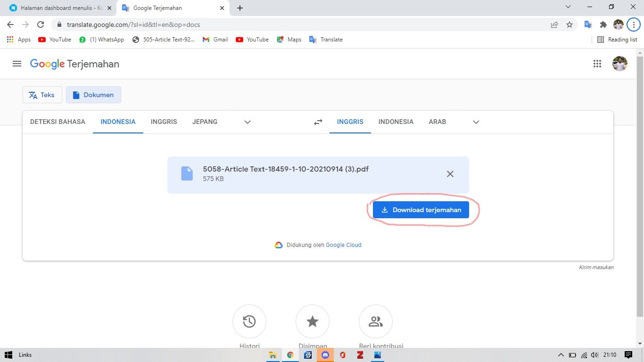Screen dimensions: 644x362
Task: Open the Chrome three-dot menu
Action: [x=634, y=25]
